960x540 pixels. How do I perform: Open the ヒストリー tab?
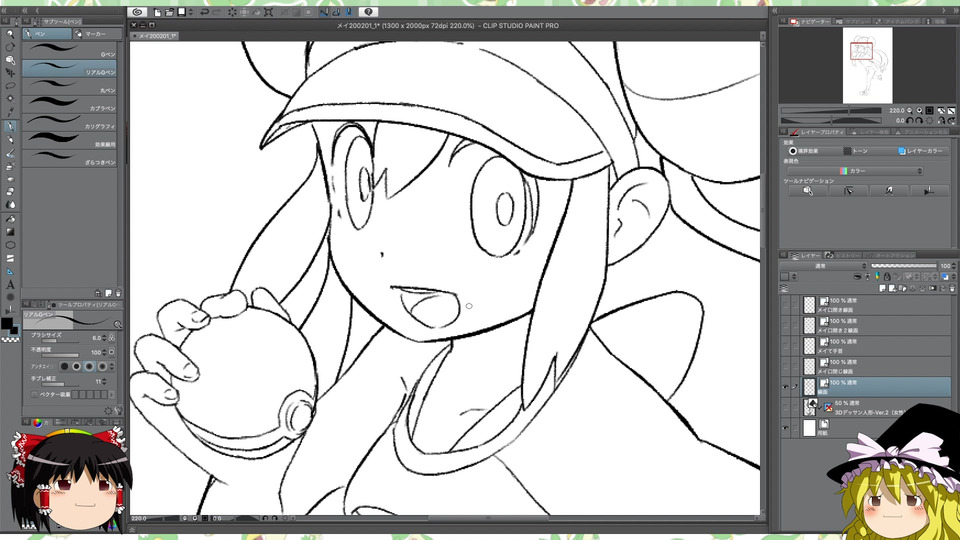[x=844, y=255]
